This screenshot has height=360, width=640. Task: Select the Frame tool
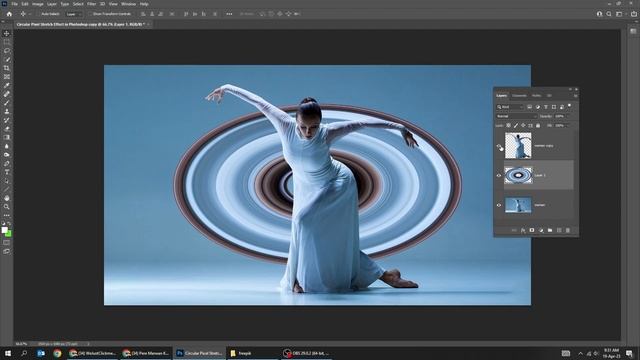click(x=7, y=77)
